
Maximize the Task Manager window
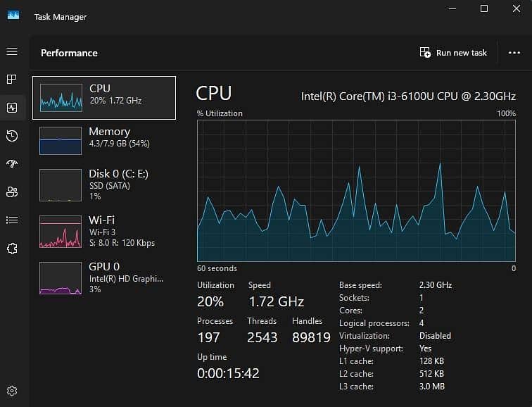point(484,9)
